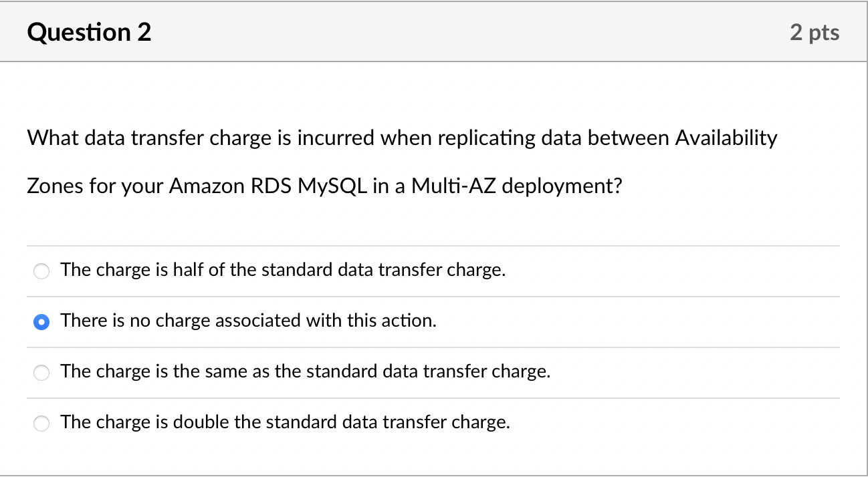This screenshot has height=477, width=868.
Task: Click the word "double" in the last answer
Action: (x=198, y=423)
